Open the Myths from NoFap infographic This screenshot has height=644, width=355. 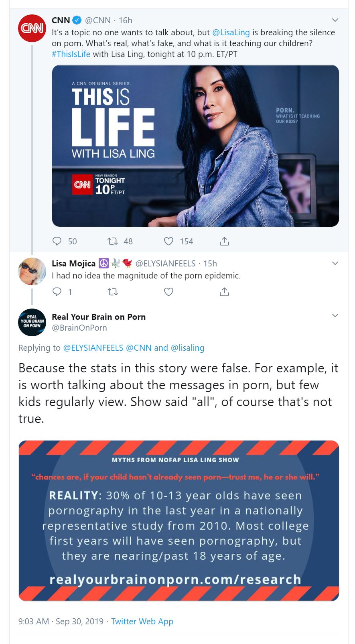tap(179, 520)
